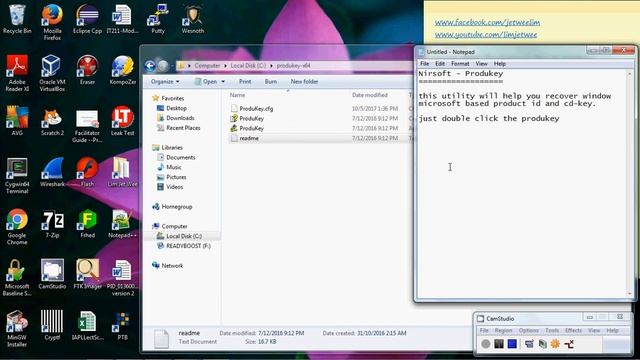
Task: Select the FTK Imager desktop icon
Action: pos(87,274)
